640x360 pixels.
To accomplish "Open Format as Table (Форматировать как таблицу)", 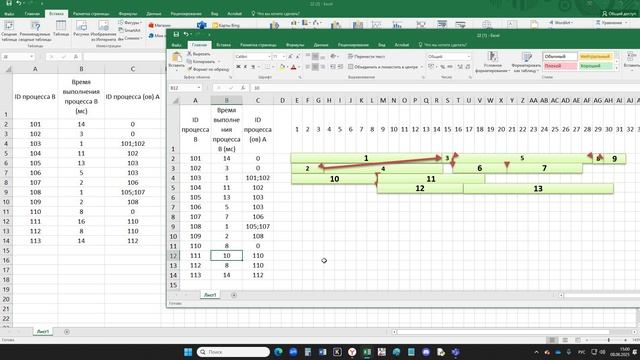I will pyautogui.click(x=526, y=62).
